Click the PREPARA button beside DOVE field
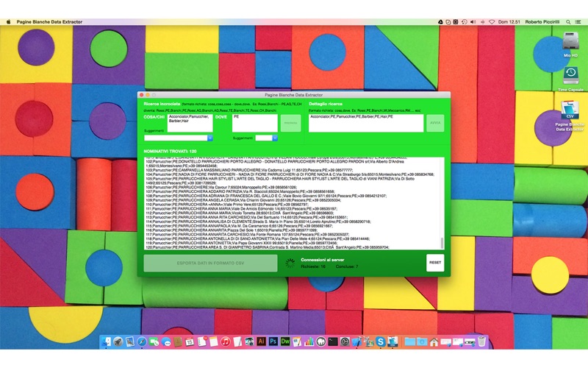The width and height of the screenshot is (588, 368). (x=290, y=123)
